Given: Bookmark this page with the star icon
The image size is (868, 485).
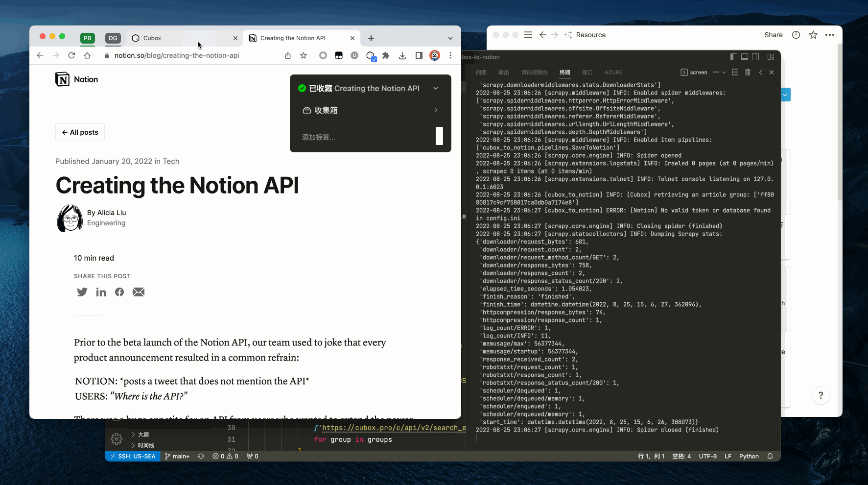Looking at the screenshot, I should click(x=304, y=55).
